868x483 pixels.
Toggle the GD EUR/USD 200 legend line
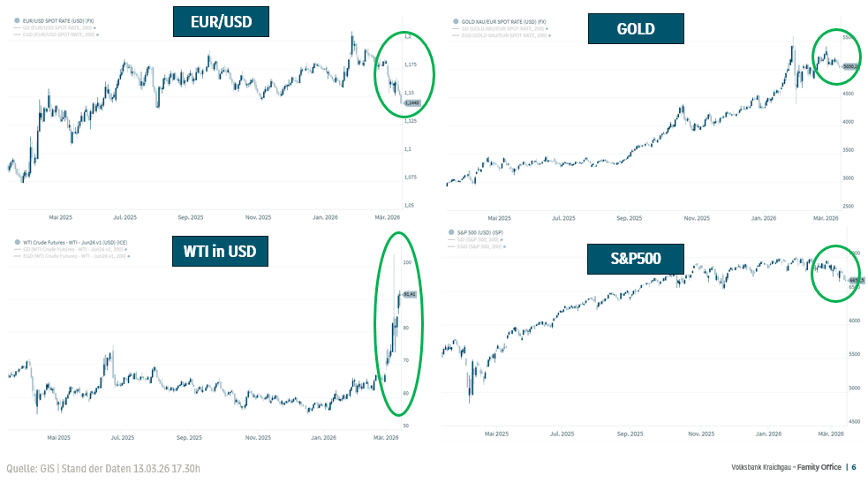pos(18,27)
